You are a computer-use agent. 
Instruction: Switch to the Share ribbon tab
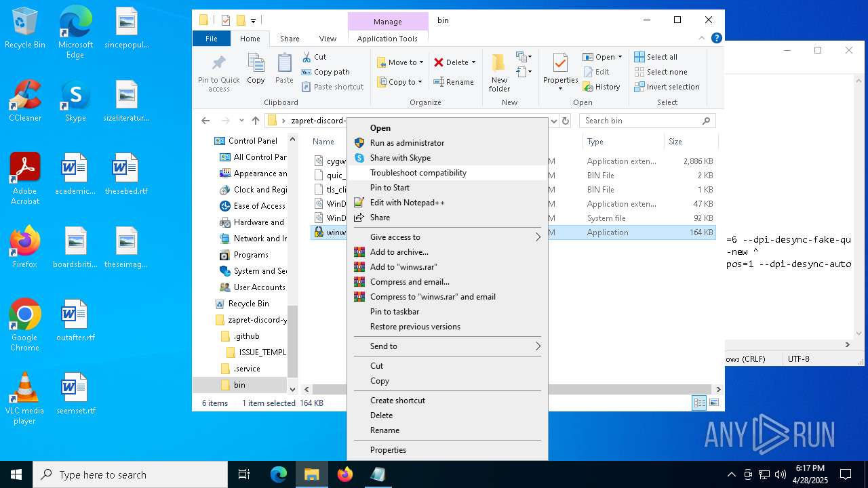click(x=290, y=39)
